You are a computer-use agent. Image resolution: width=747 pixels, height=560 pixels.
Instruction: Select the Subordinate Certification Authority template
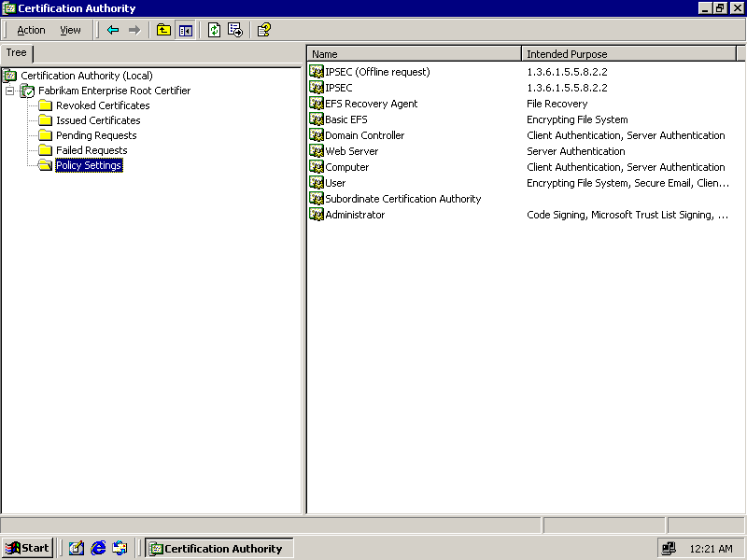pos(402,199)
